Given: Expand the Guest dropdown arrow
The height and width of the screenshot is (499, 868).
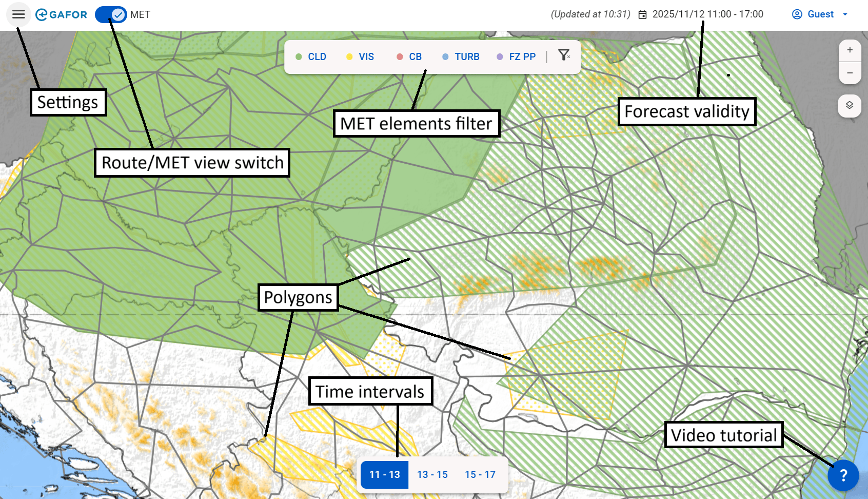Looking at the screenshot, I should coord(845,14).
